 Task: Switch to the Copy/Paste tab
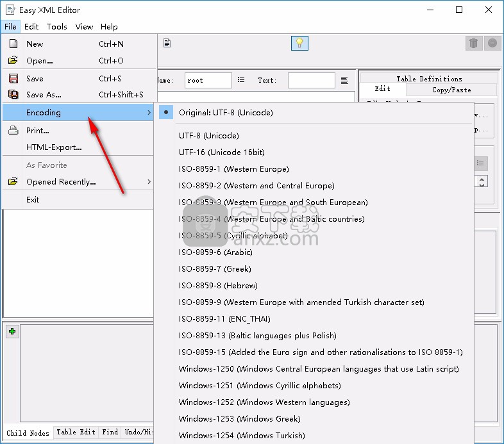(451, 90)
